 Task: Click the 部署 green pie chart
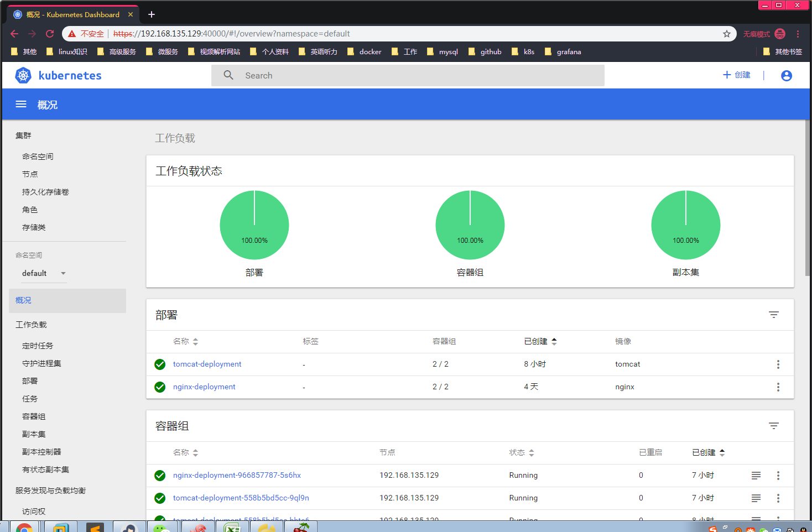pos(254,225)
